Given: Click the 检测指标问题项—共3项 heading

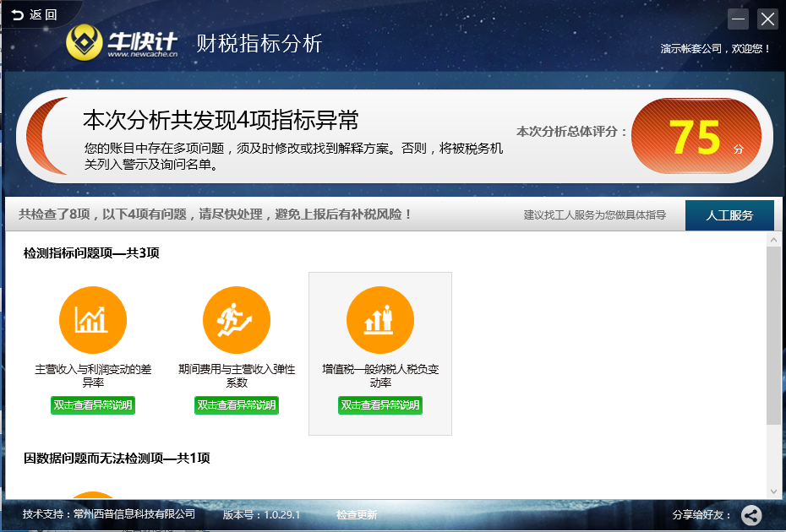Looking at the screenshot, I should (x=91, y=253).
